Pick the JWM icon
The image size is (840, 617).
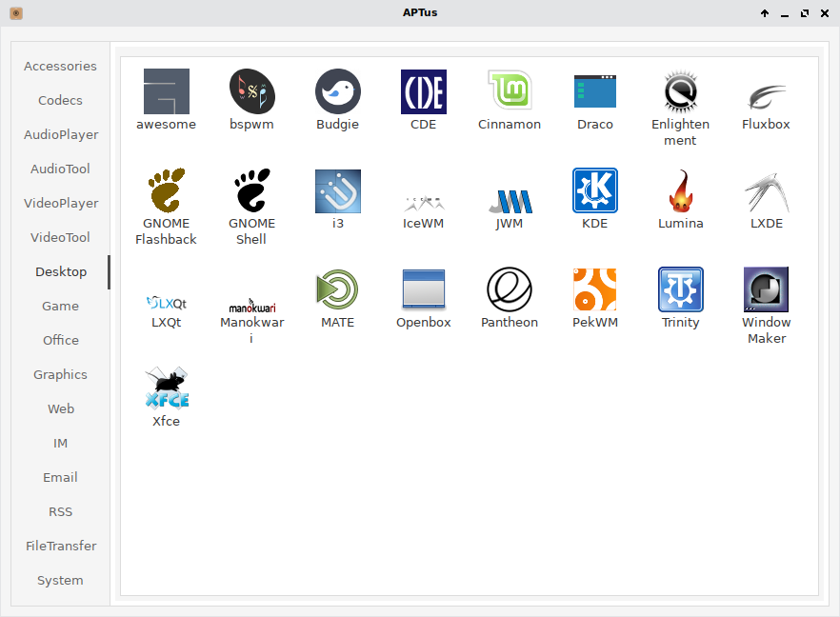[510, 202]
